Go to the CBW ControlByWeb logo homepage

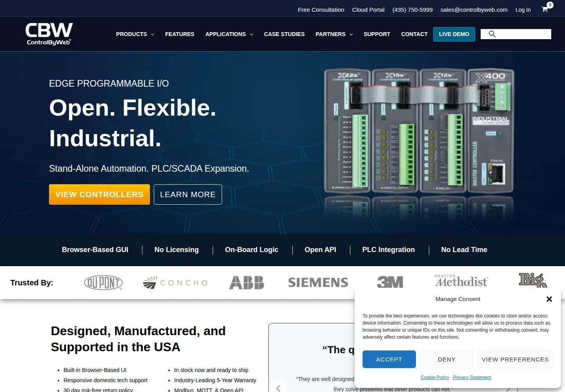pyautogui.click(x=49, y=34)
